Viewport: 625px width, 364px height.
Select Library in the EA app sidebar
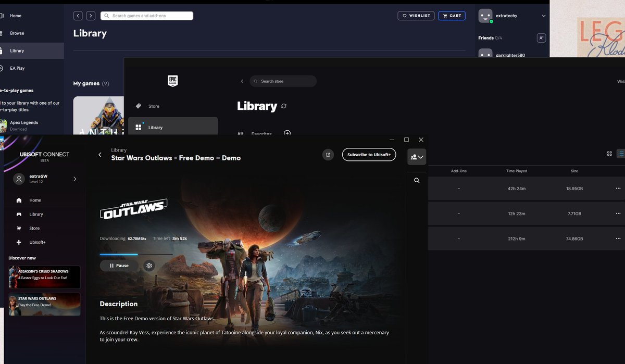[x=32, y=51]
